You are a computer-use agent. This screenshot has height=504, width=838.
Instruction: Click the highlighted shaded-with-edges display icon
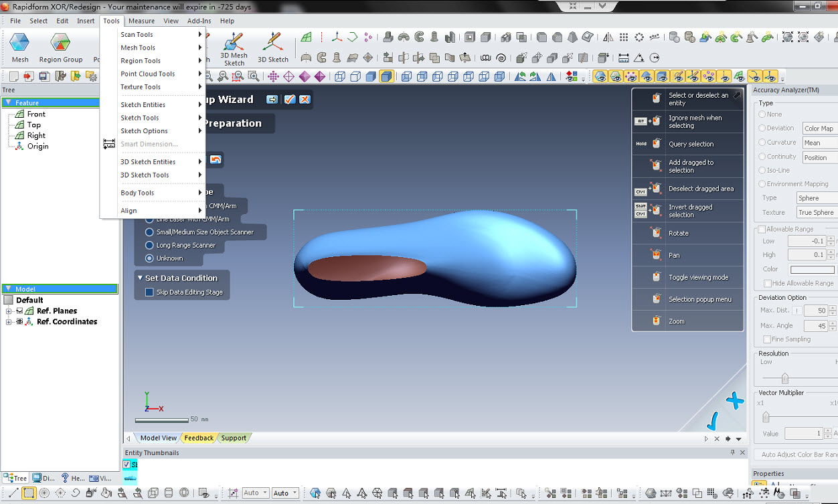click(x=386, y=76)
